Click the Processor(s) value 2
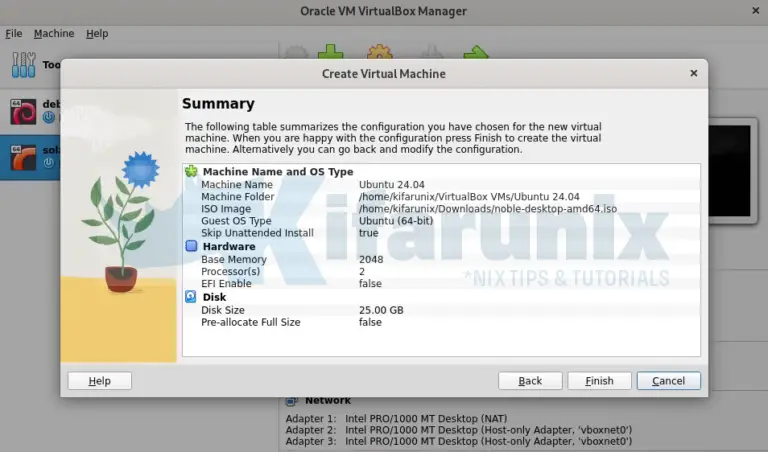Viewport: 768px width, 452px height. click(x=362, y=271)
